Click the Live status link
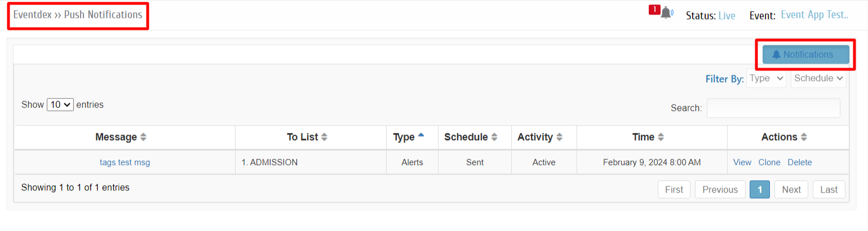The width and height of the screenshot is (868, 231). pyautogui.click(x=727, y=16)
